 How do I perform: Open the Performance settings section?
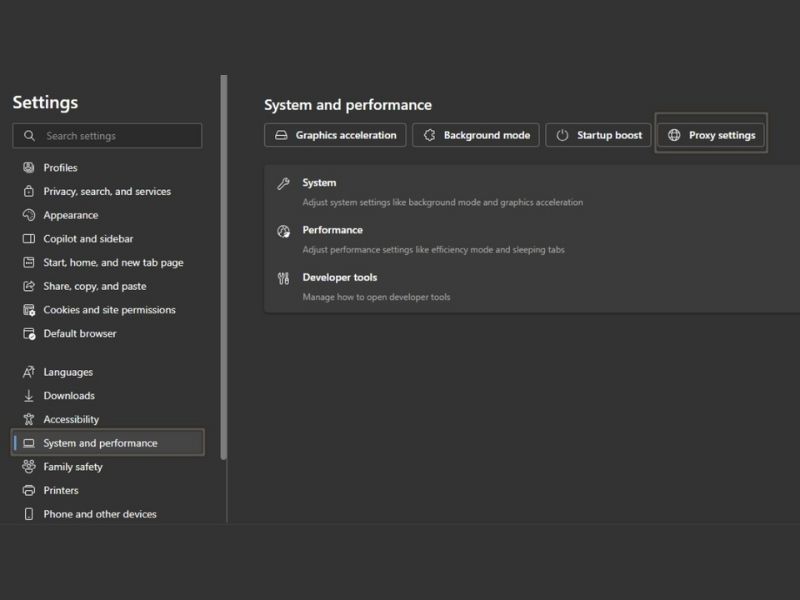point(333,230)
